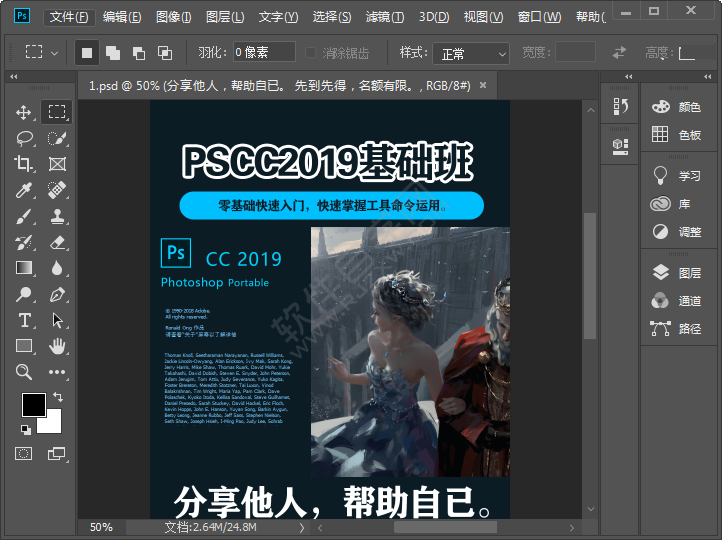This screenshot has height=540, width=722.
Task: Toggle Quick Mask mode
Action: pos(23,454)
